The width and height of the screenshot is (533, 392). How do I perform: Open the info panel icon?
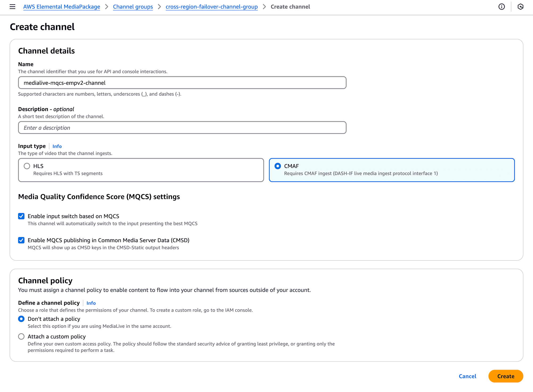tap(502, 7)
